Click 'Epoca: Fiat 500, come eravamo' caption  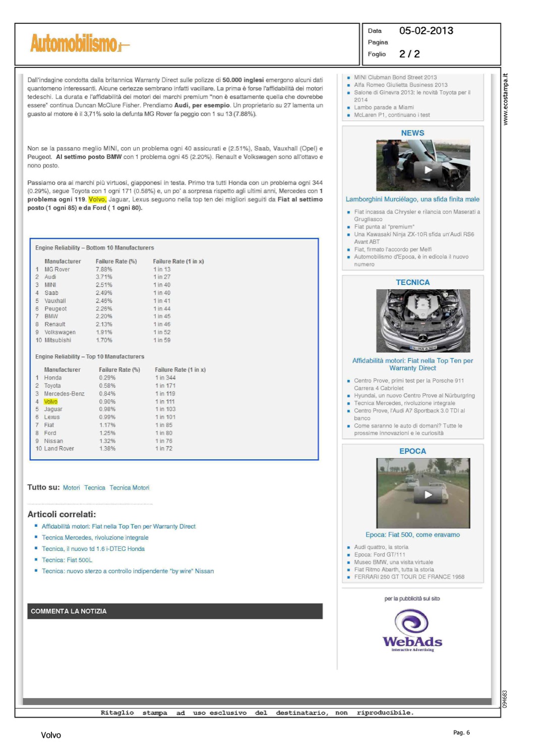tap(412, 535)
